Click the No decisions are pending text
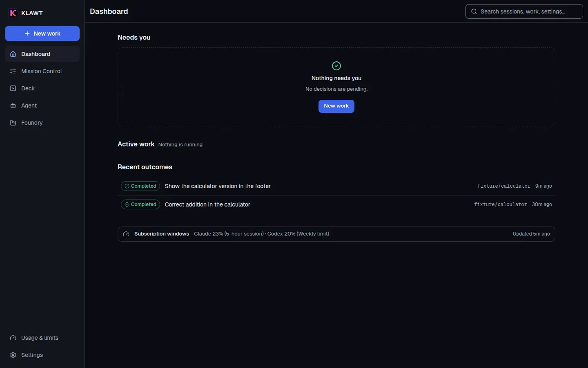The image size is (588, 368). click(336, 89)
